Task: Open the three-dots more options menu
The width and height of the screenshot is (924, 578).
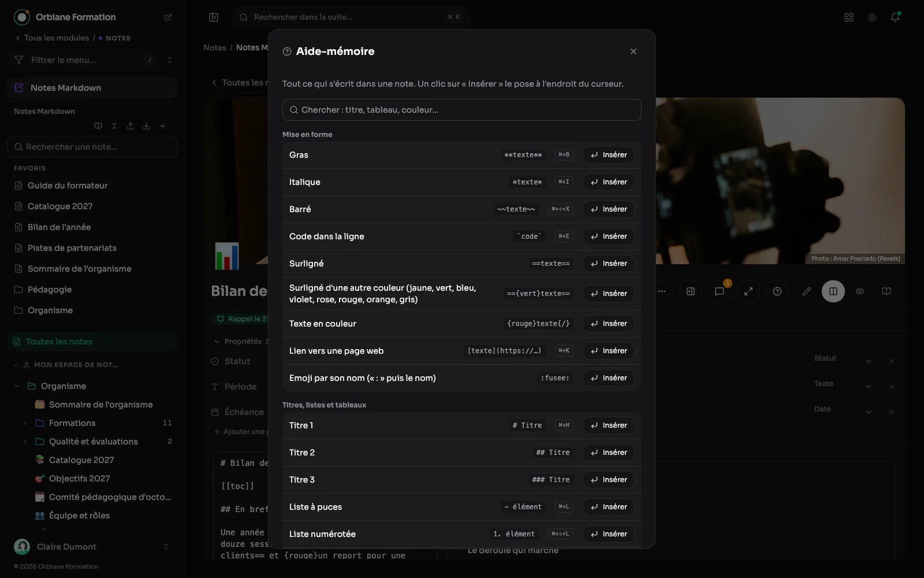Action: point(662,291)
